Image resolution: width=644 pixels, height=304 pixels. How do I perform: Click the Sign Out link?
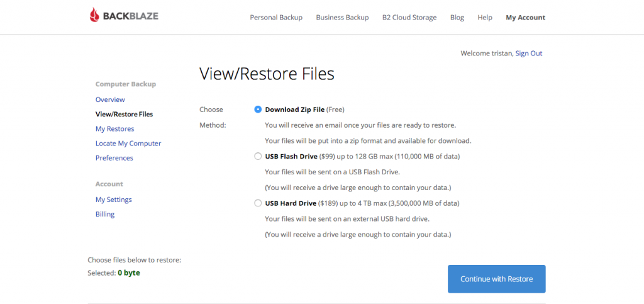pos(528,53)
